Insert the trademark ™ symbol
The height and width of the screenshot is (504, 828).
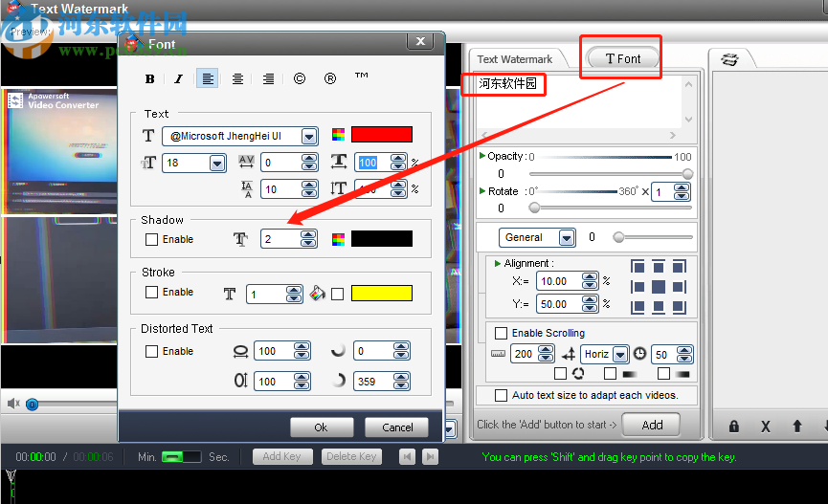pyautogui.click(x=361, y=76)
